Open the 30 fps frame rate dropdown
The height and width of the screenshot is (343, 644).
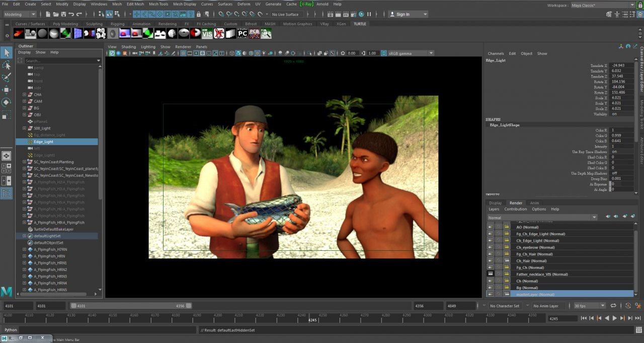coord(590,306)
